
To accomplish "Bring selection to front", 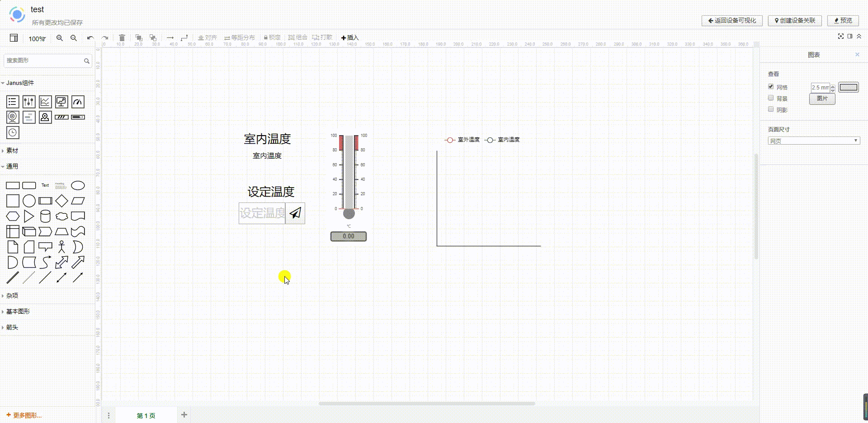I will (139, 38).
